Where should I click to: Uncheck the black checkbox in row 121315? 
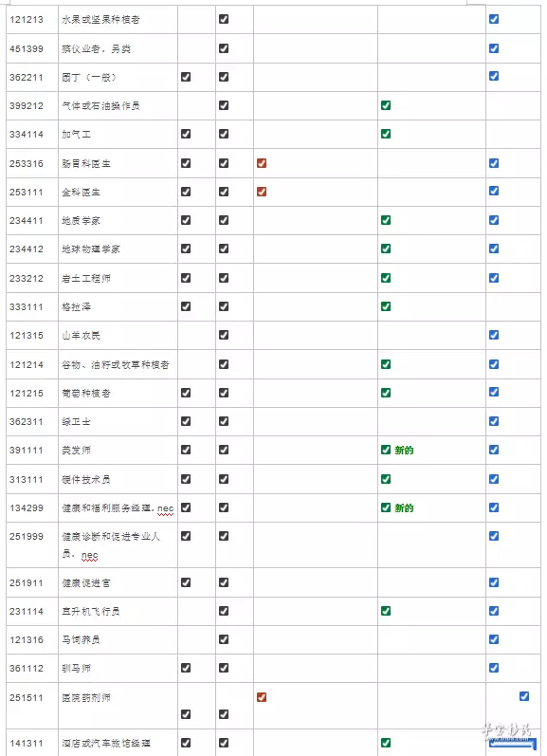(x=224, y=335)
